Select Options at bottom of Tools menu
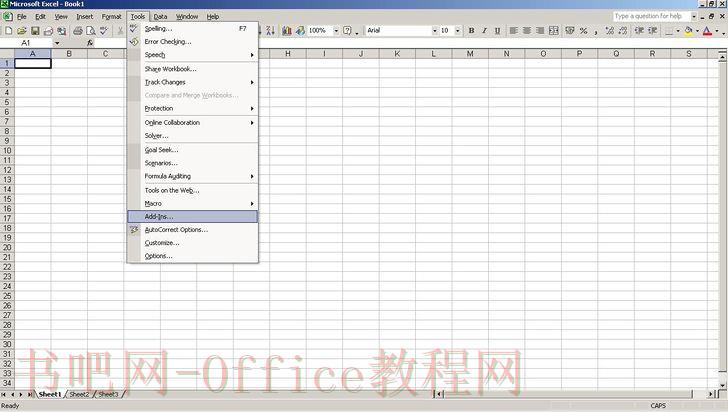 pos(193,256)
